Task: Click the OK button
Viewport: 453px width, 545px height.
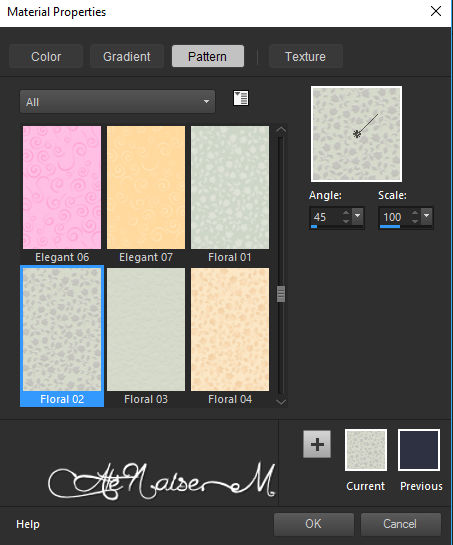Action: (314, 524)
